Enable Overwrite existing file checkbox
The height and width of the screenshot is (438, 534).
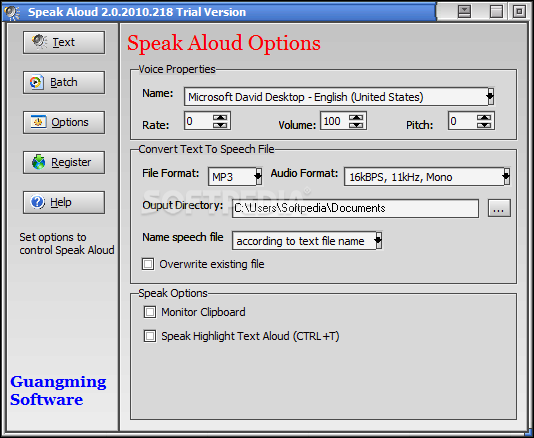[148, 264]
